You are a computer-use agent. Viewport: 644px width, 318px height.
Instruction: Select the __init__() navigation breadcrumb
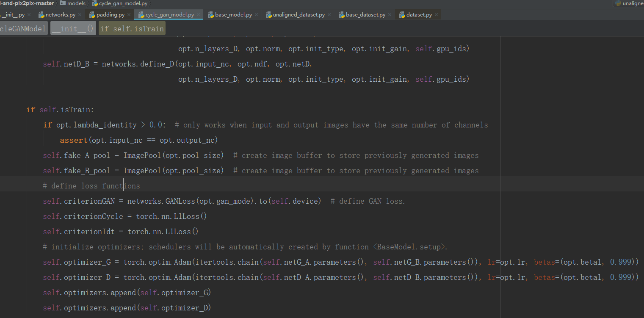pos(73,28)
